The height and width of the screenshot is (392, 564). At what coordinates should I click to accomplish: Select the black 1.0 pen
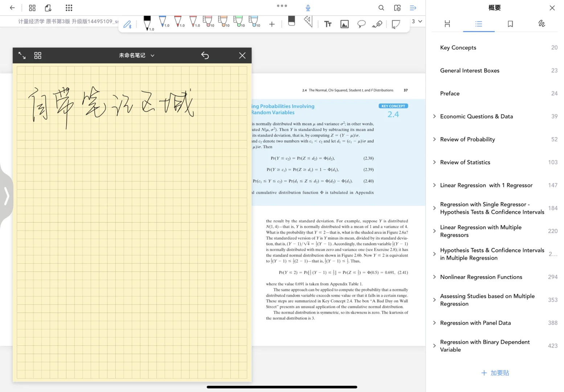(147, 24)
